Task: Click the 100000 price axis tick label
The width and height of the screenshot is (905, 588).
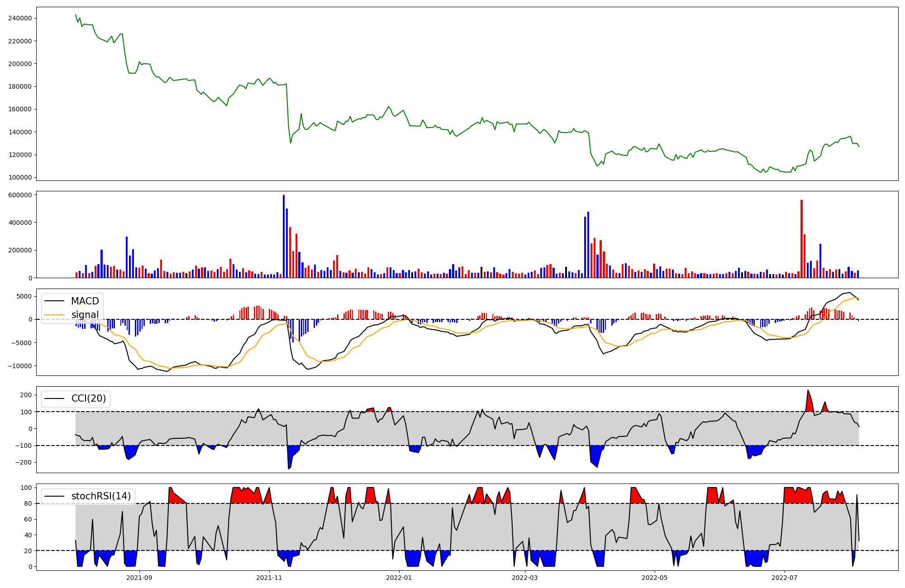Action: pyautogui.click(x=20, y=177)
